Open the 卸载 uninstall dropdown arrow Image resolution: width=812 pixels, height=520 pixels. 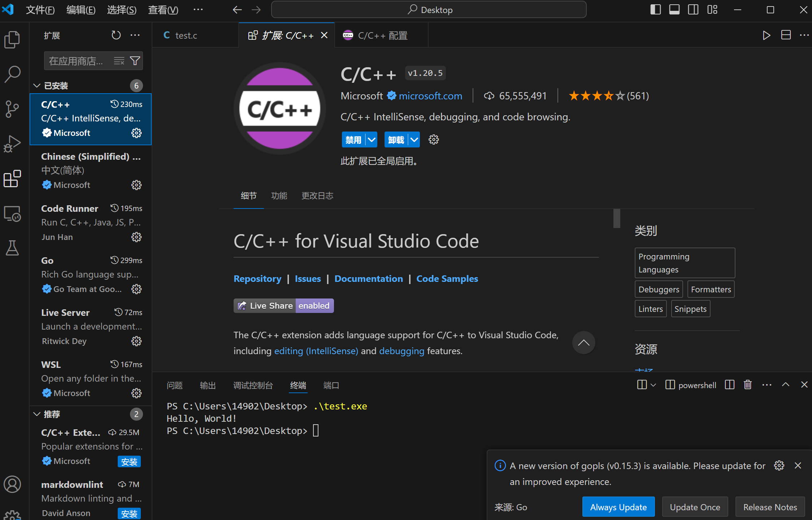(414, 139)
